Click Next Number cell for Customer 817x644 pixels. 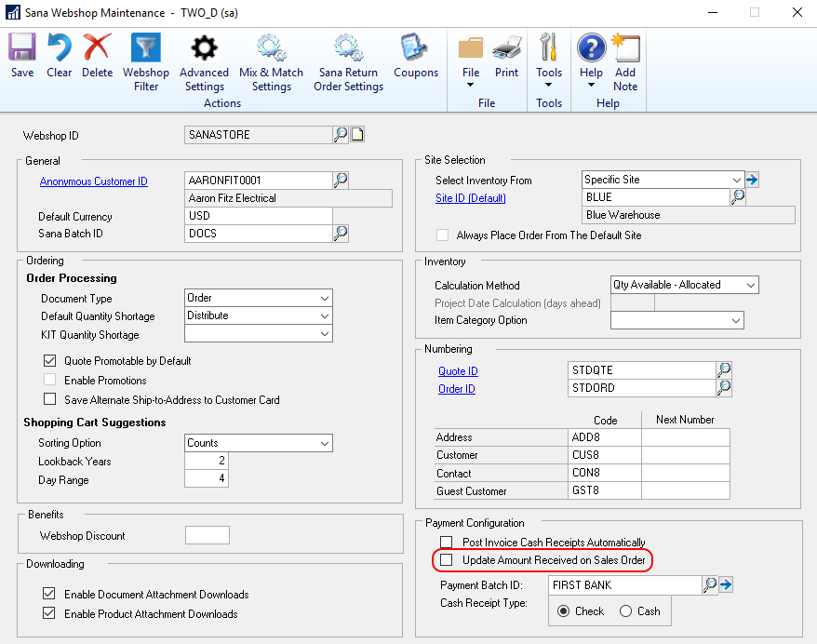tap(686, 455)
